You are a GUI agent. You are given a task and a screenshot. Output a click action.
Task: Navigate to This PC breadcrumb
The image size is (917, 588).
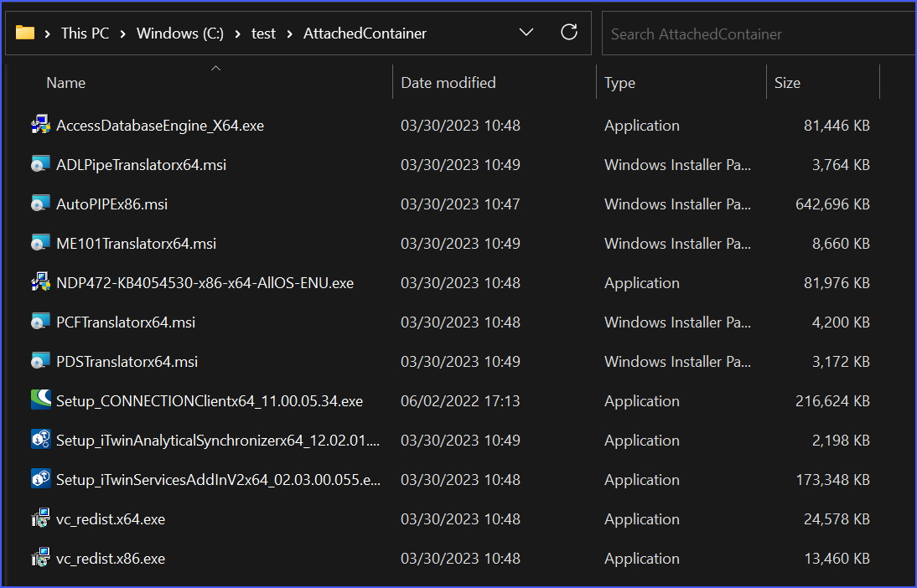click(85, 34)
